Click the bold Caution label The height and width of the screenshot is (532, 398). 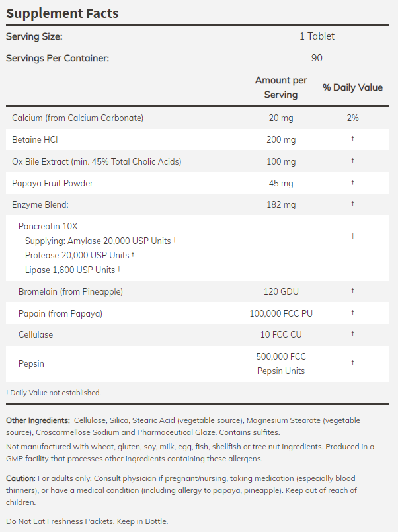(x=20, y=478)
